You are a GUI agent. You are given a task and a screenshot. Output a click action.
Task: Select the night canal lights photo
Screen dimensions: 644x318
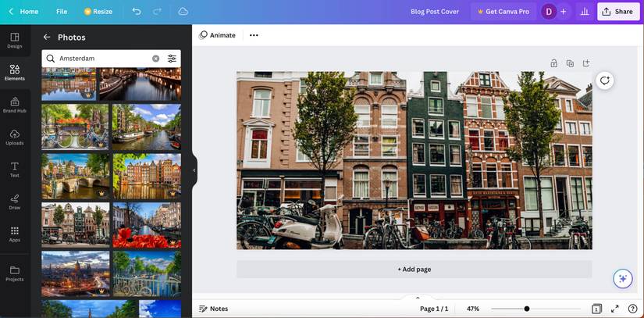tap(140, 84)
